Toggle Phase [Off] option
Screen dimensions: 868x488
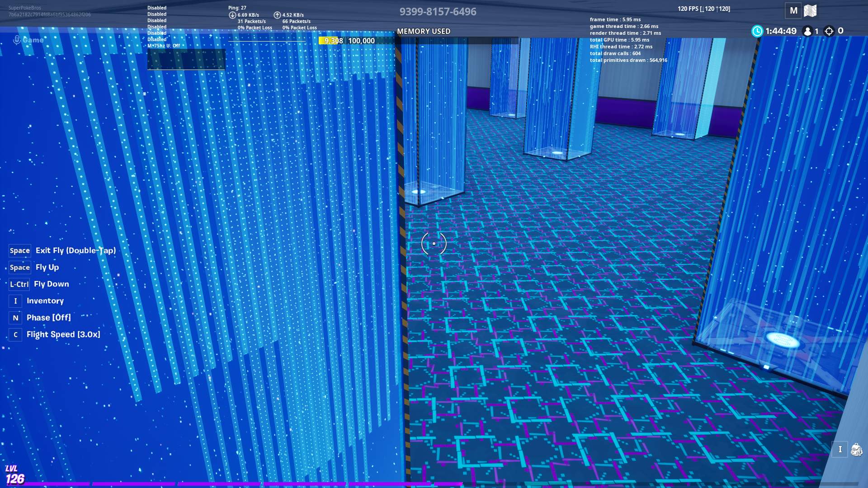click(x=48, y=318)
